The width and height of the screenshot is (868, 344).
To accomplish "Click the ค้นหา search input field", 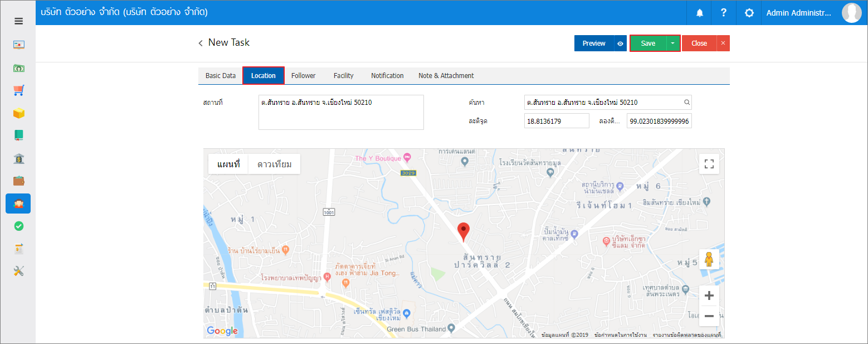I will (608, 103).
